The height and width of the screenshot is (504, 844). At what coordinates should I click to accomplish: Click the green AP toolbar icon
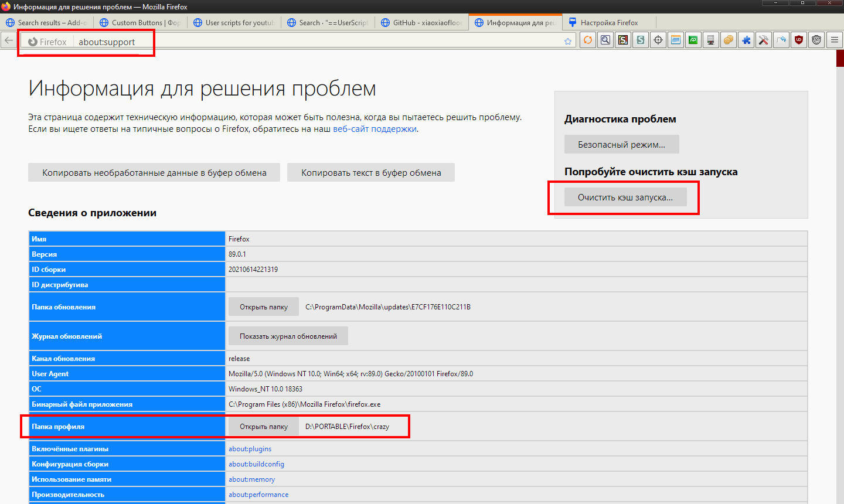[x=693, y=40]
